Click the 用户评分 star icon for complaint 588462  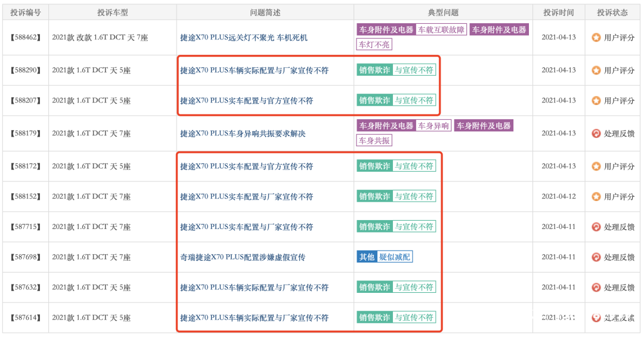[x=596, y=38]
